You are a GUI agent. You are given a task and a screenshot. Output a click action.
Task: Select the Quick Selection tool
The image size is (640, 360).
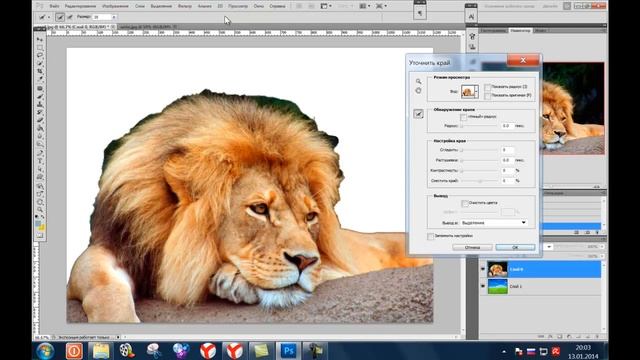[40, 63]
